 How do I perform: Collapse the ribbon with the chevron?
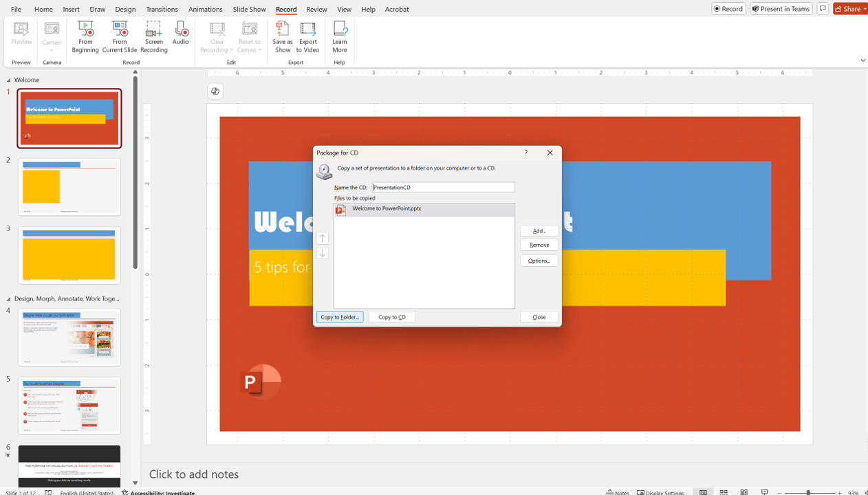point(862,60)
